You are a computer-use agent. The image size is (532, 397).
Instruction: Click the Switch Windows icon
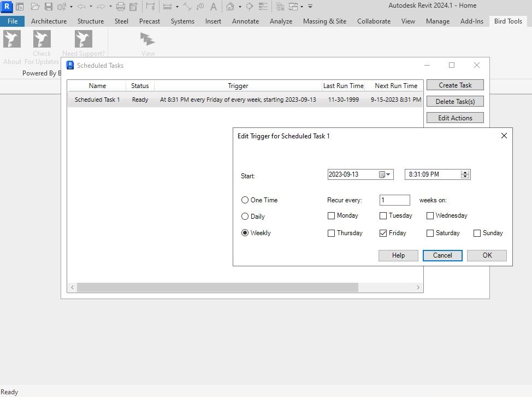[293, 7]
